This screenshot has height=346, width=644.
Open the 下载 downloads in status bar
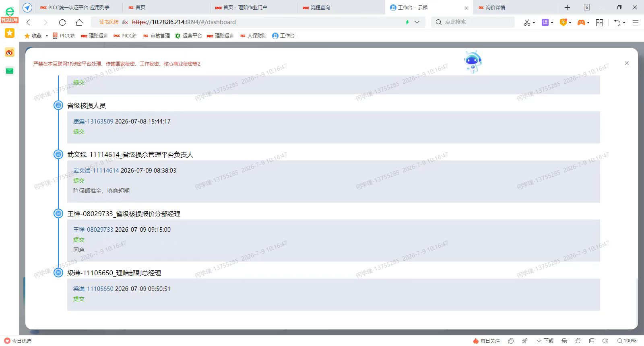coord(545,341)
